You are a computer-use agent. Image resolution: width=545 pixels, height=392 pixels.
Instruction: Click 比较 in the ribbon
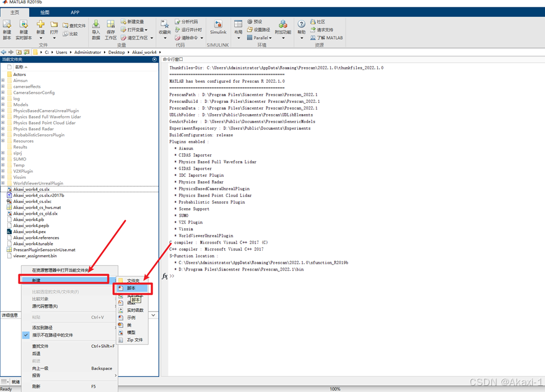pos(70,34)
